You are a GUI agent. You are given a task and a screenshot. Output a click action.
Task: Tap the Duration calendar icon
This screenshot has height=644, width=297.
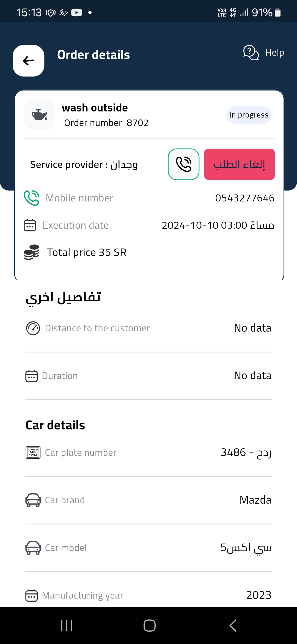32,376
